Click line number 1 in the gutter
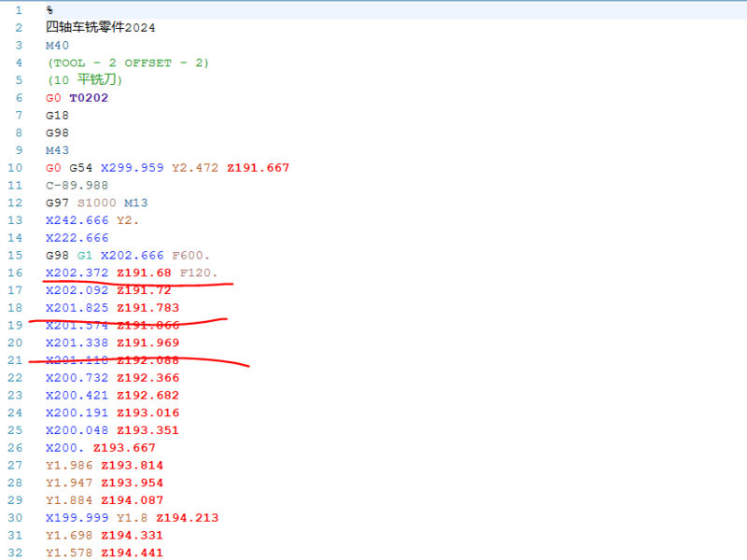Screen dimensions: 747x560 (x=19, y=10)
